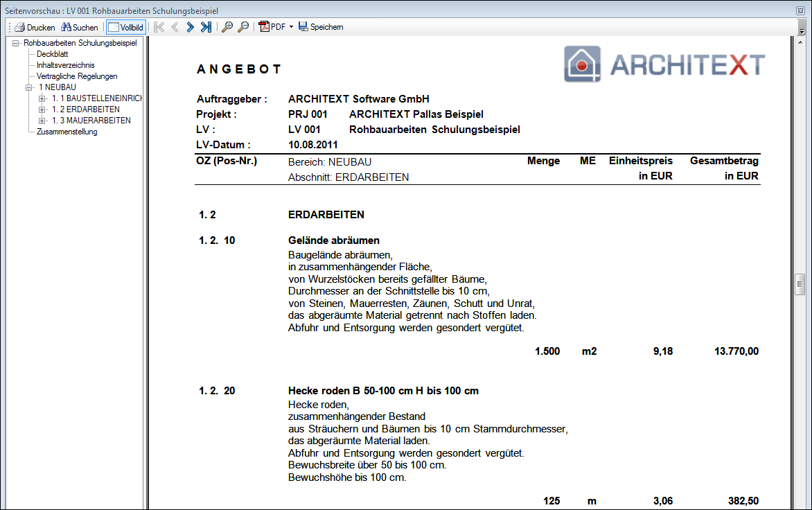Select Vertragliche Regelungen in the tree
This screenshot has height=510, width=812.
pos(77,76)
